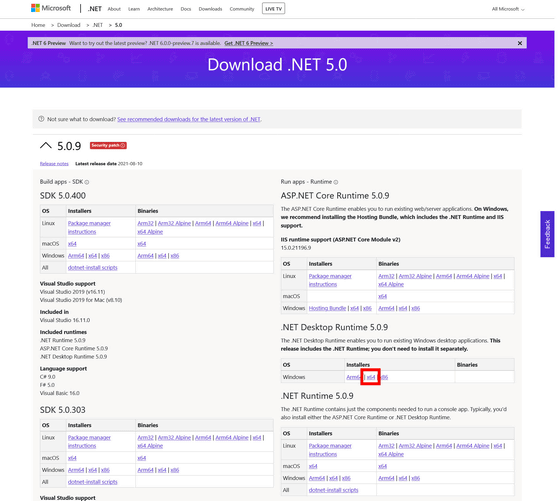
Task: Click the Microsoft logo
Action: 51,8
